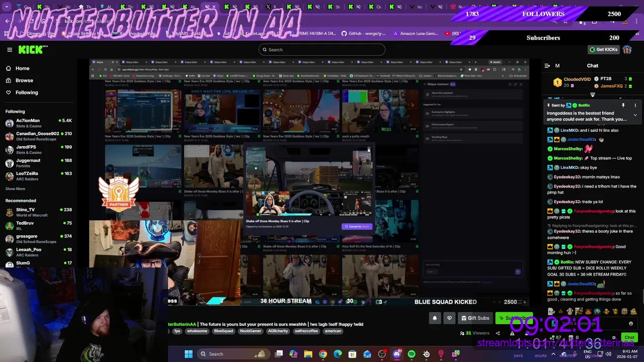The height and width of the screenshot is (362, 644).
Task: Open Microsoft Store from the taskbar
Action: coord(352,354)
